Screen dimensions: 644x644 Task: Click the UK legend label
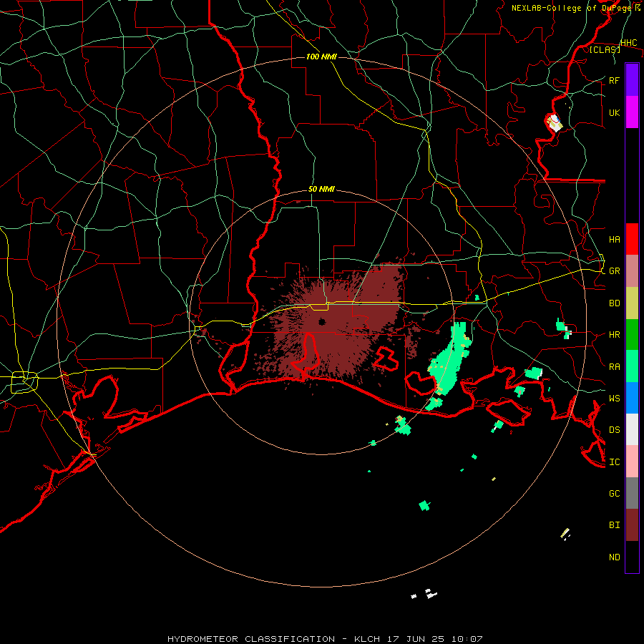614,112
